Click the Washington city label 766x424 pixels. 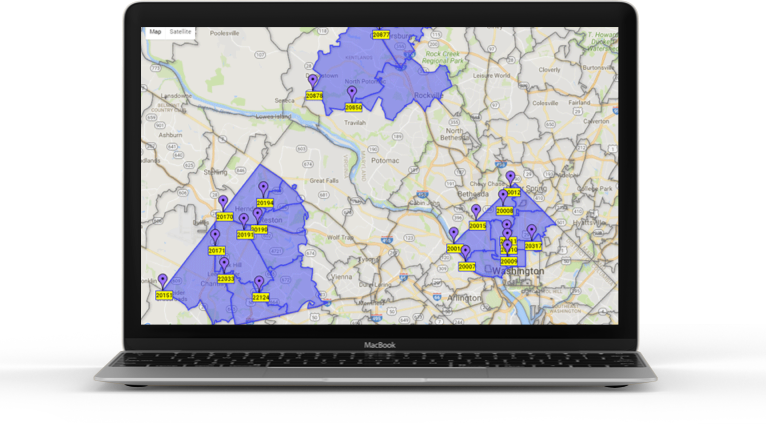click(x=518, y=271)
